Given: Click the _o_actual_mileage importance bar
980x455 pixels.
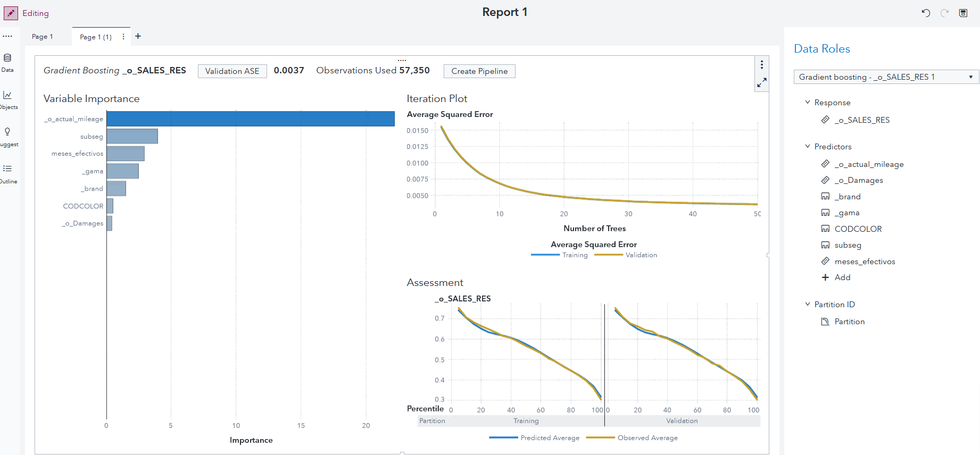Looking at the screenshot, I should 250,119.
